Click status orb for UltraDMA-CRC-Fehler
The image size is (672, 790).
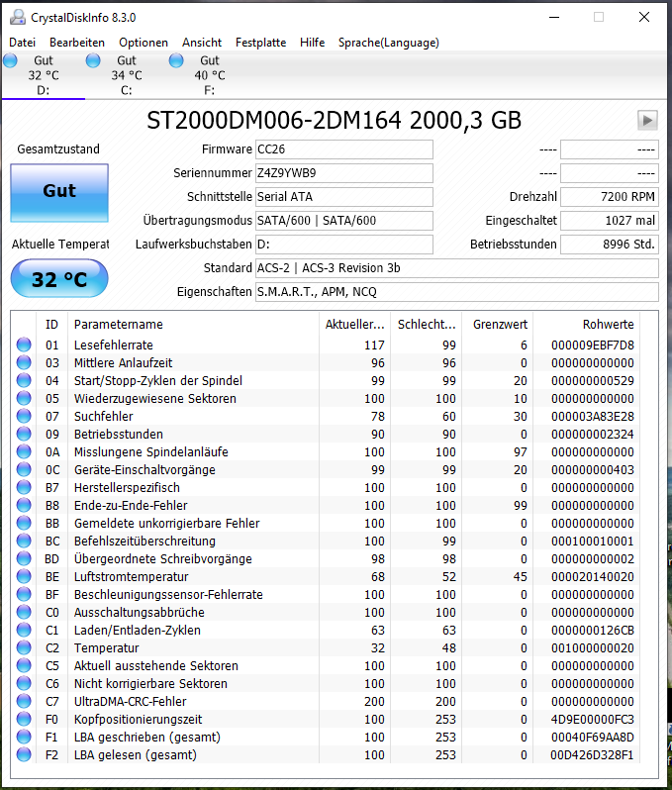24,701
